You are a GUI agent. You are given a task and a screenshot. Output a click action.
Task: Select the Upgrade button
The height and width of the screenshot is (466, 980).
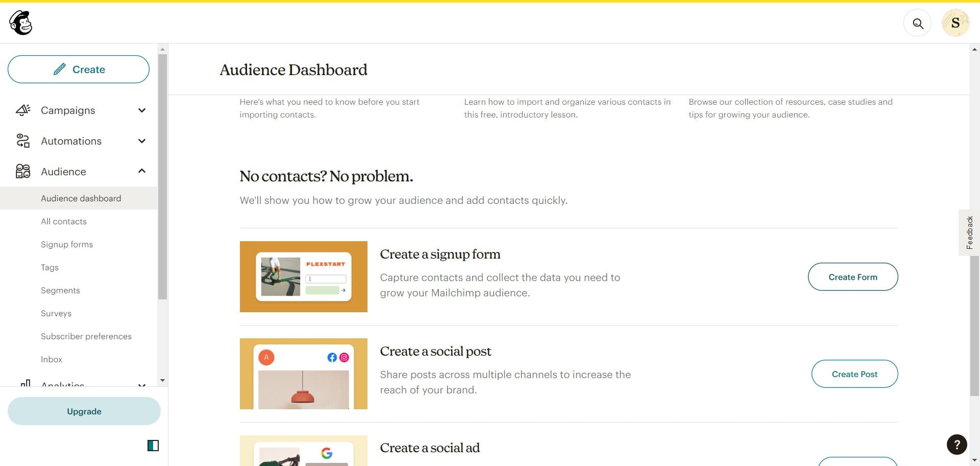[x=84, y=411]
